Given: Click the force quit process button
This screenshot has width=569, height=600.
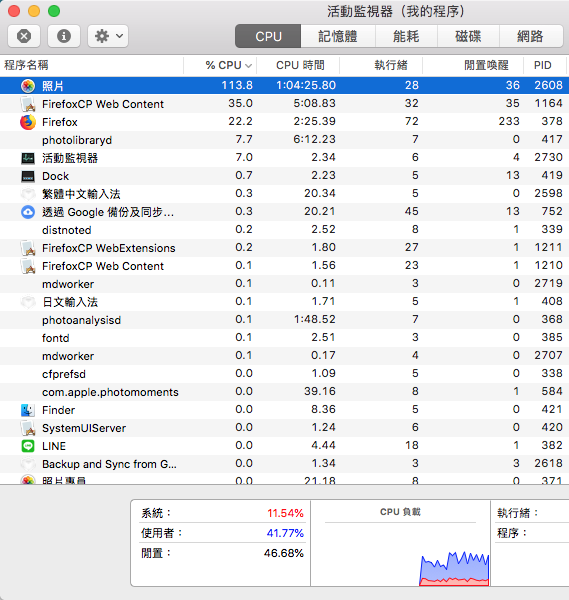Looking at the screenshot, I should pos(24,36).
